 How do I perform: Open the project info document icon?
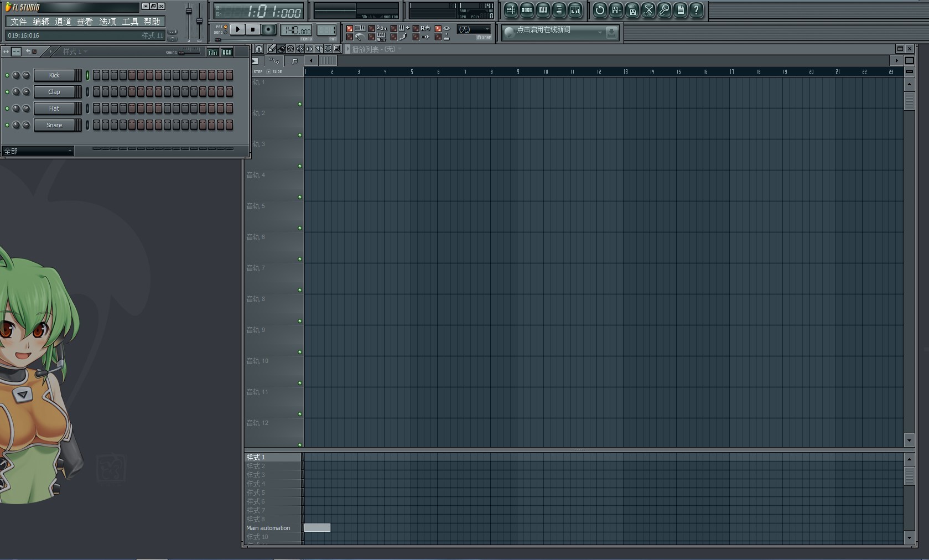pyautogui.click(x=681, y=9)
